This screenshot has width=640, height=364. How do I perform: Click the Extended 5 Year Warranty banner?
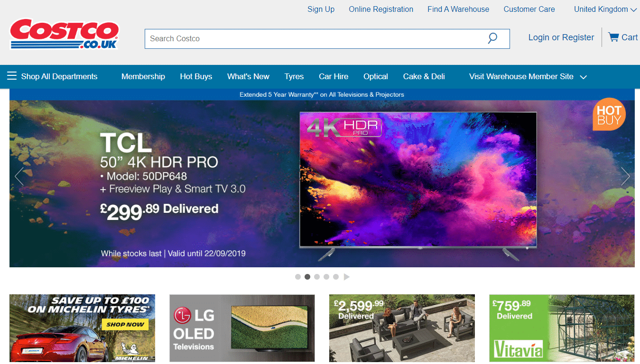tap(322, 94)
